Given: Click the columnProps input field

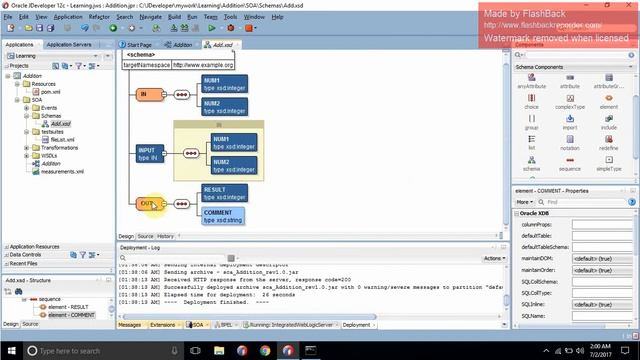Looking at the screenshot, I should coord(603,224).
